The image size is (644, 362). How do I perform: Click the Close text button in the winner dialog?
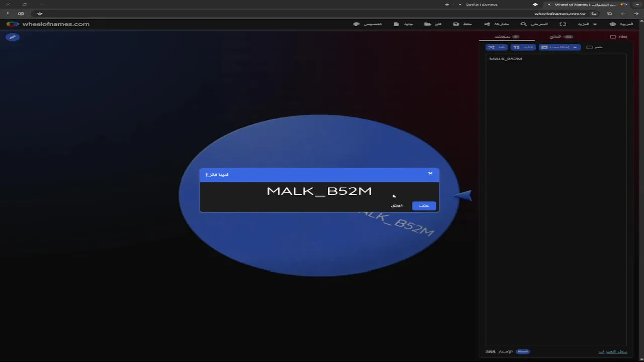pyautogui.click(x=397, y=205)
